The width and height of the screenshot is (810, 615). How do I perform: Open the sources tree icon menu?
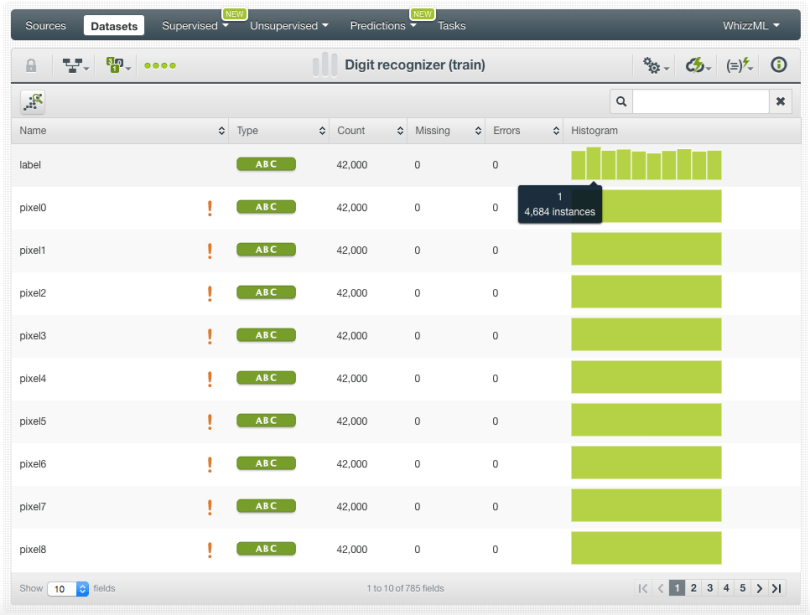pyautogui.click(x=75, y=66)
